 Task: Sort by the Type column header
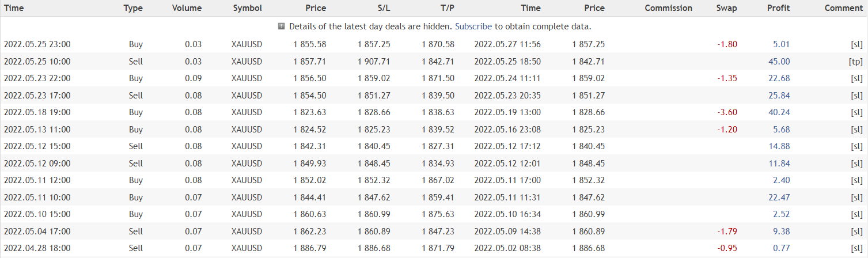pos(133,8)
